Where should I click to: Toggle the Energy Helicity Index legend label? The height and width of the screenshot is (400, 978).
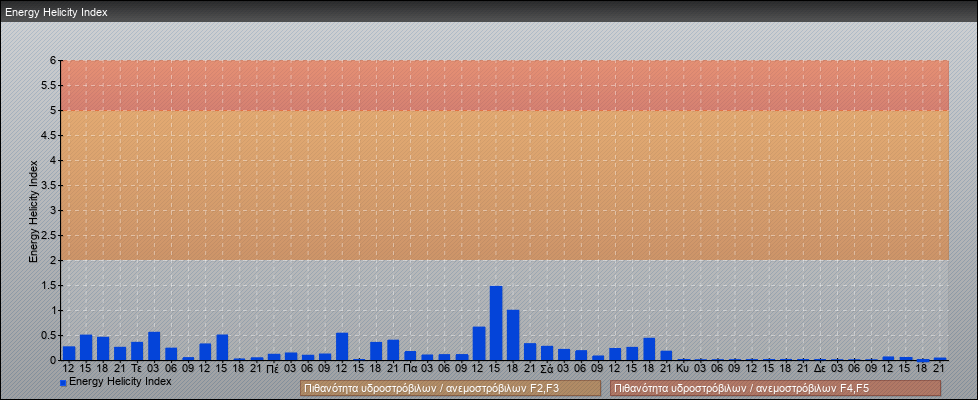(x=120, y=381)
